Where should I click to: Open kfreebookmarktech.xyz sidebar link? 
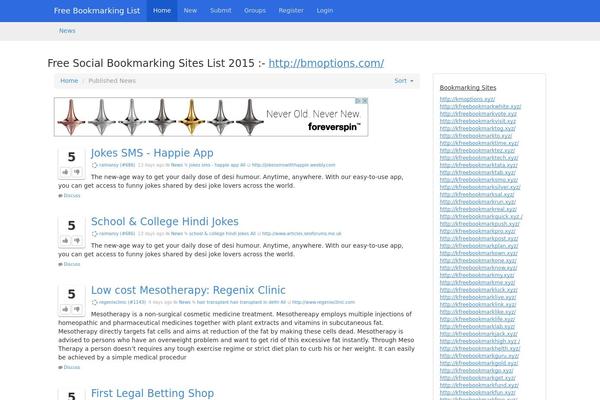479,158
